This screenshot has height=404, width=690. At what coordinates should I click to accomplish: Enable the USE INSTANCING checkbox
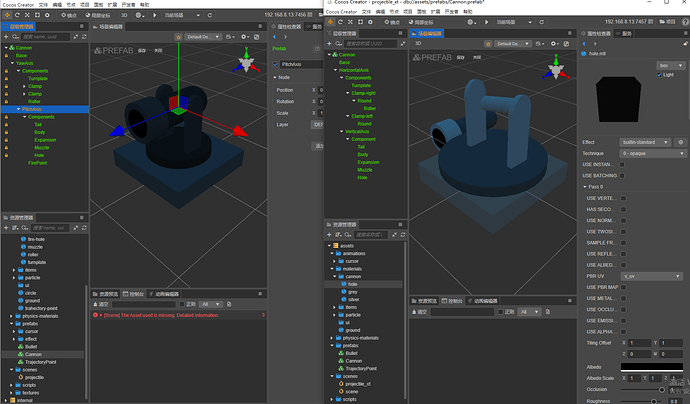(x=622, y=165)
